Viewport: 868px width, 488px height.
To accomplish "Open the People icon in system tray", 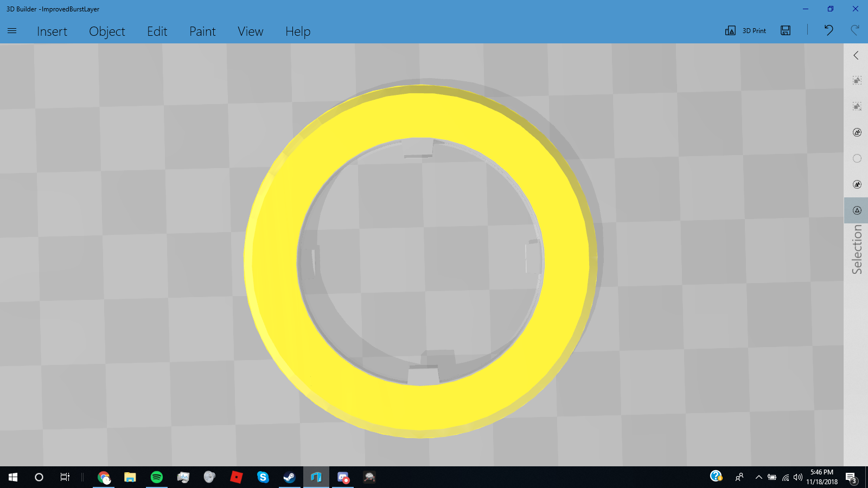I will (x=739, y=477).
